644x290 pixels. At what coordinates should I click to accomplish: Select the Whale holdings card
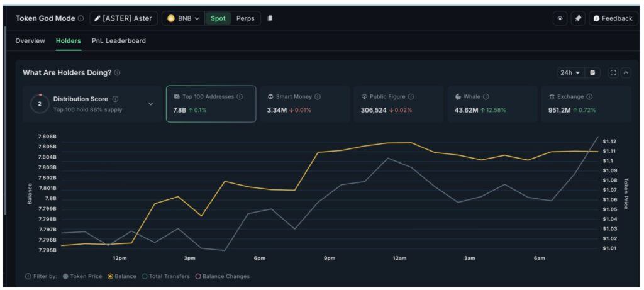pos(492,104)
